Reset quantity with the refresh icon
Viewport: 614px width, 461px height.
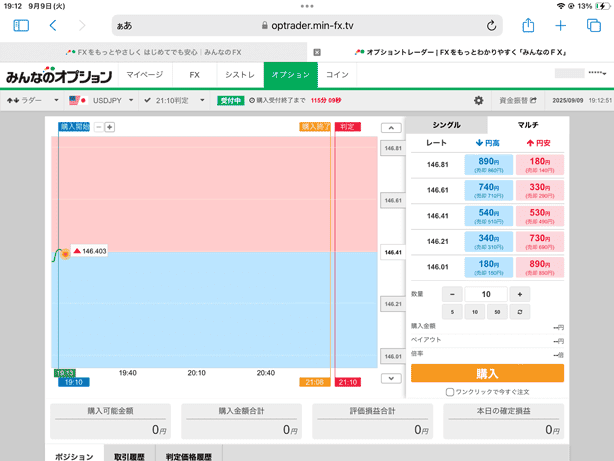pos(519,312)
